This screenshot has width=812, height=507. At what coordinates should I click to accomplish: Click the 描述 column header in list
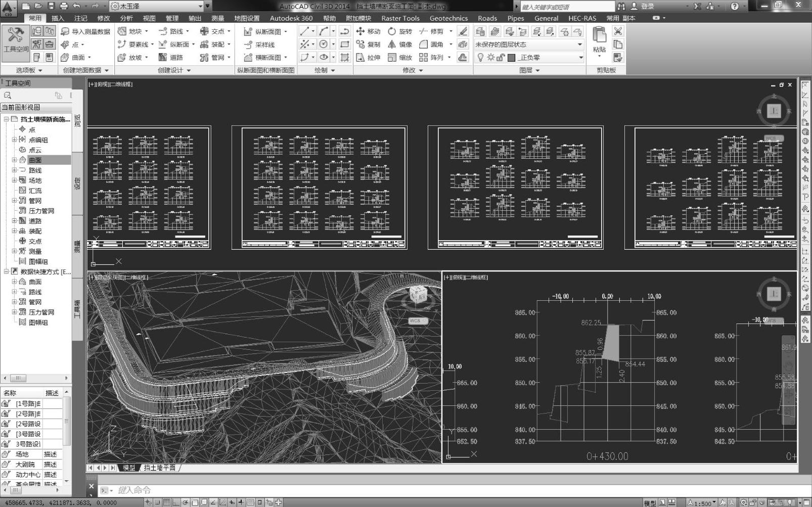52,393
